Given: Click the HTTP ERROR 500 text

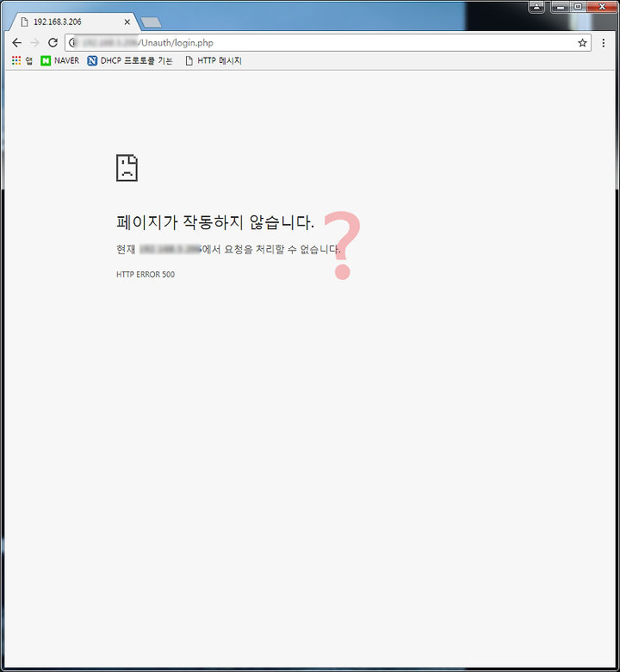Looking at the screenshot, I should 146,274.
